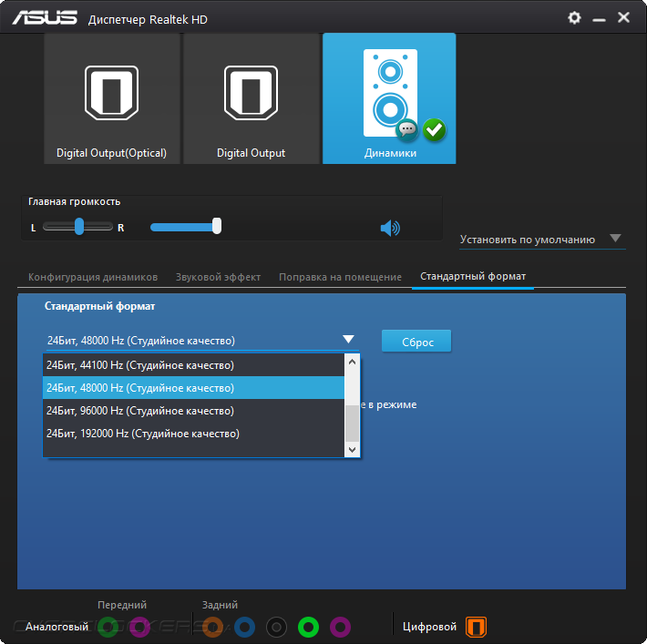Select the Digital Output(Optical) device

(x=111, y=98)
